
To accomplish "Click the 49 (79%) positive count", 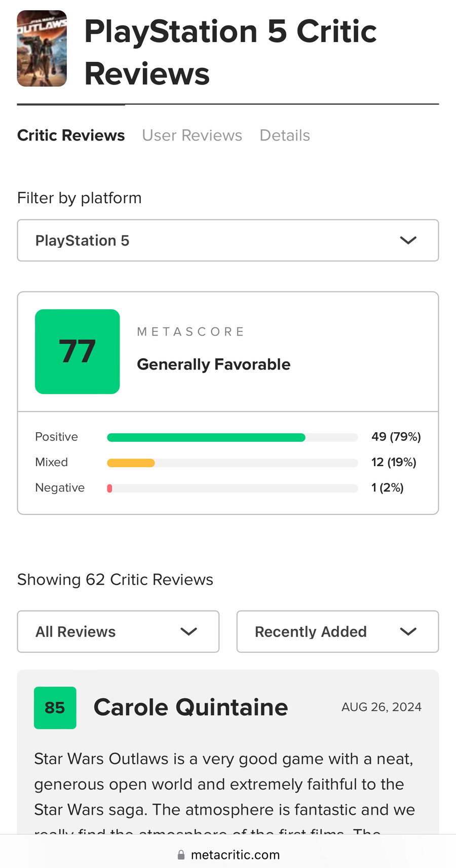I will [396, 437].
